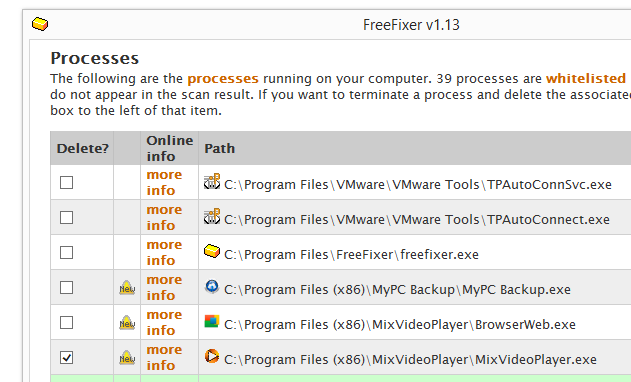Open more info for MixVideoPlayer.exe
The height and width of the screenshot is (382, 631).
[164, 357]
